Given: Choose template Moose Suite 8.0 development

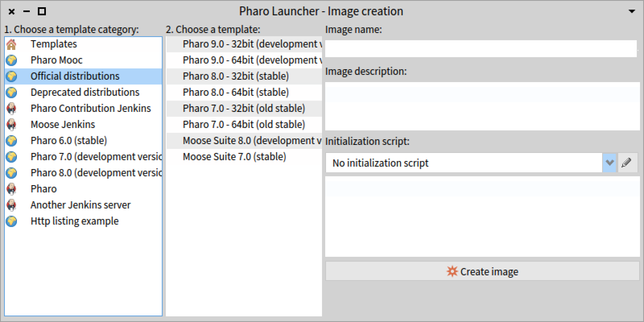Looking at the screenshot, I should [244, 140].
